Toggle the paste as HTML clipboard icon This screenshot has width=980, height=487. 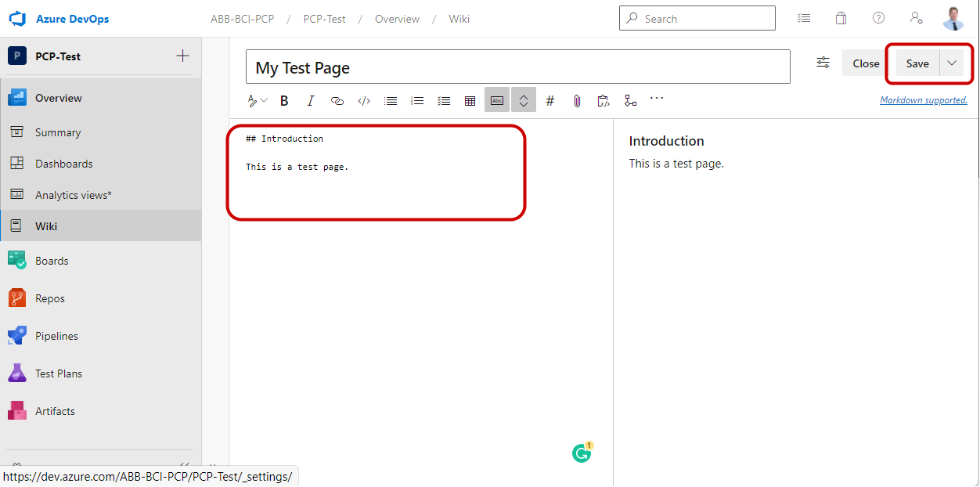point(603,100)
